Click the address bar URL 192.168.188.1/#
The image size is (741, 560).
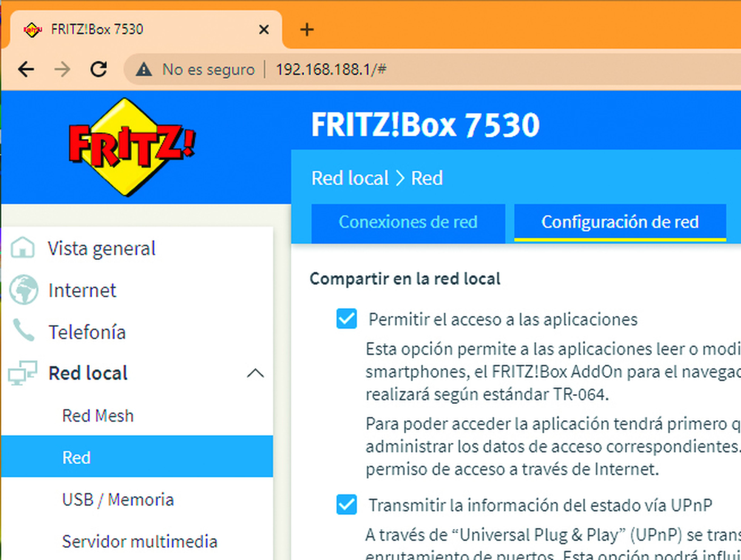click(x=331, y=70)
